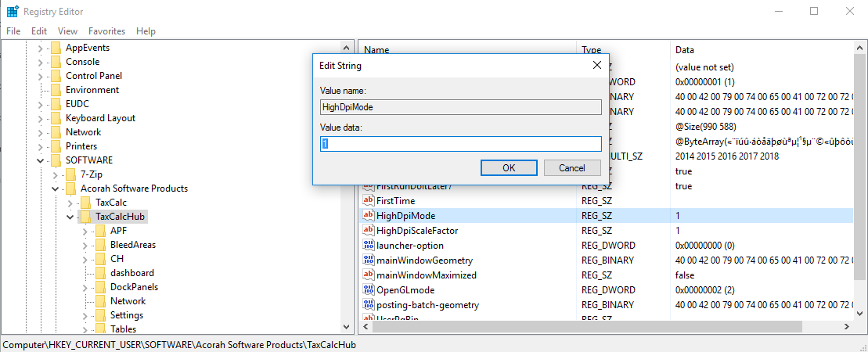Open the File menu

click(14, 31)
